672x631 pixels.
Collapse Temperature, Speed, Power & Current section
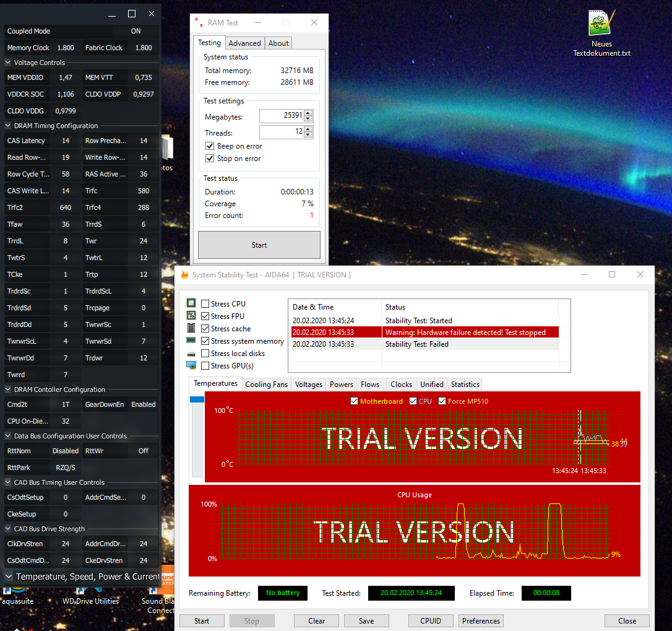coord(9,577)
